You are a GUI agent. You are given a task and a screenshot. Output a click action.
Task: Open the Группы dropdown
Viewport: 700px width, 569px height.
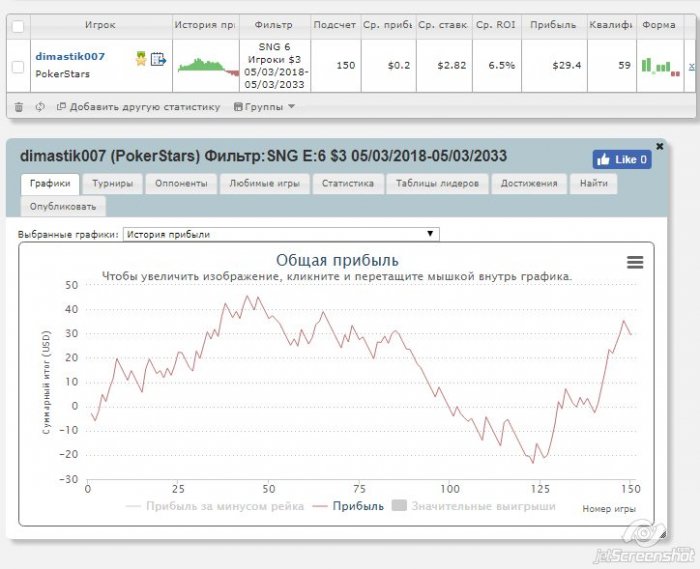pyautogui.click(x=264, y=107)
